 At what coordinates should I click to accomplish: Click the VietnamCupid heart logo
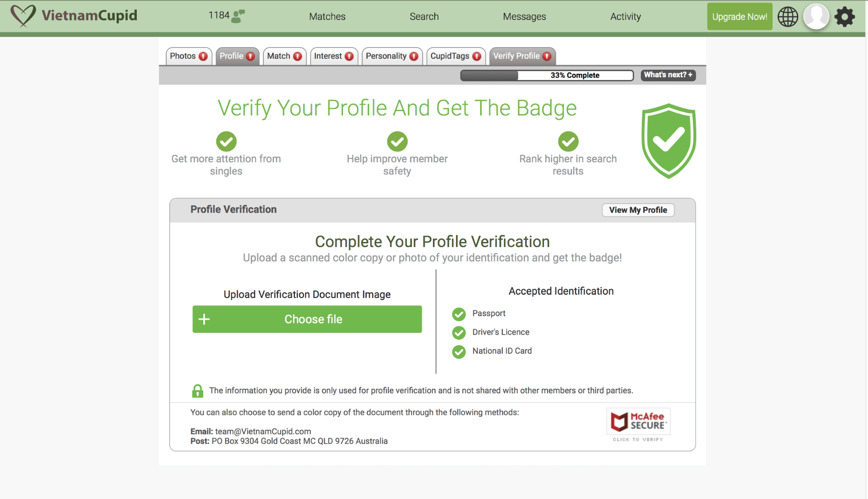(x=23, y=16)
